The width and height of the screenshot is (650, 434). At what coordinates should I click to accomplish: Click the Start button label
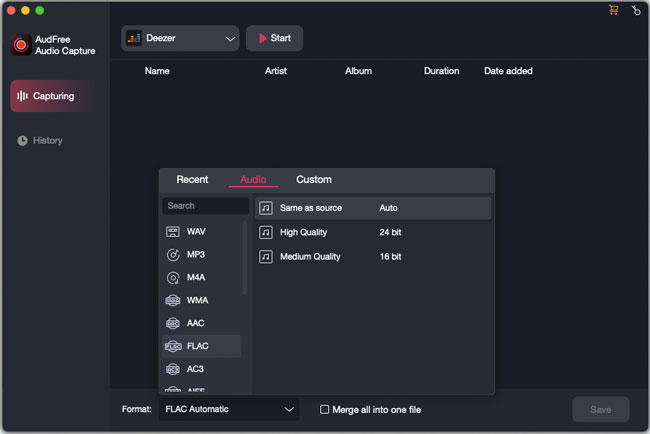pyautogui.click(x=281, y=38)
